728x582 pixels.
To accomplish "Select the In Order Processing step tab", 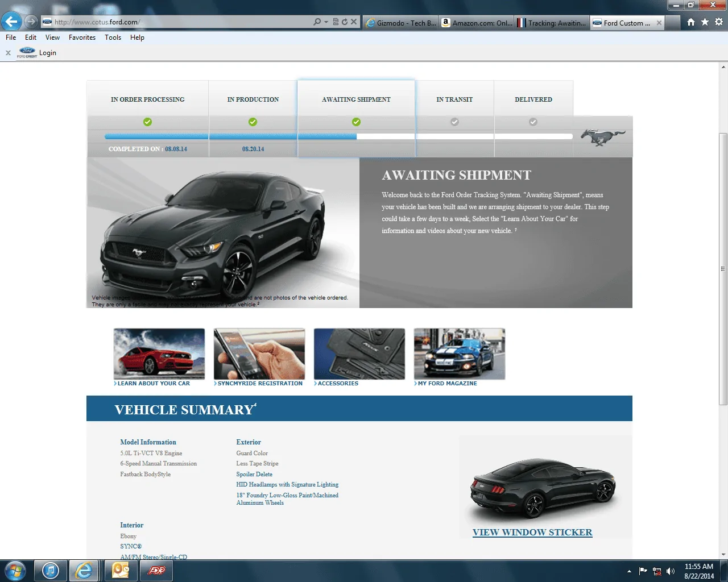I will click(148, 99).
